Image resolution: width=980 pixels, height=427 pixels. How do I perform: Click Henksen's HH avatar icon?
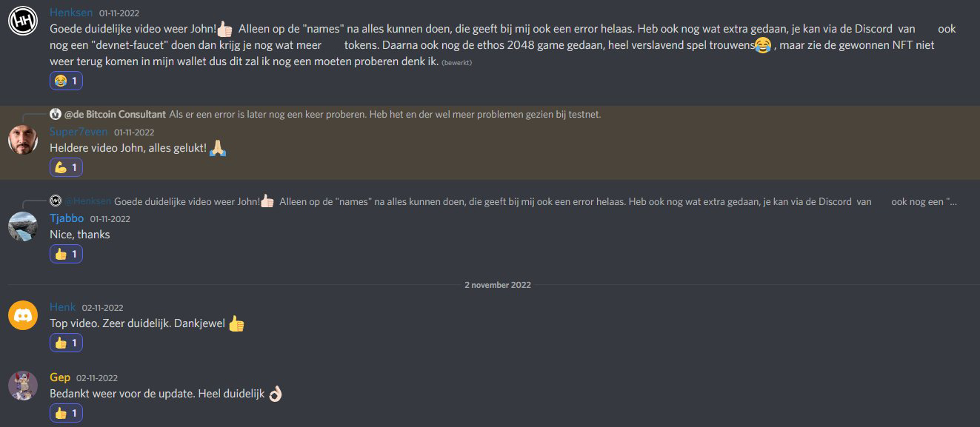[23, 21]
